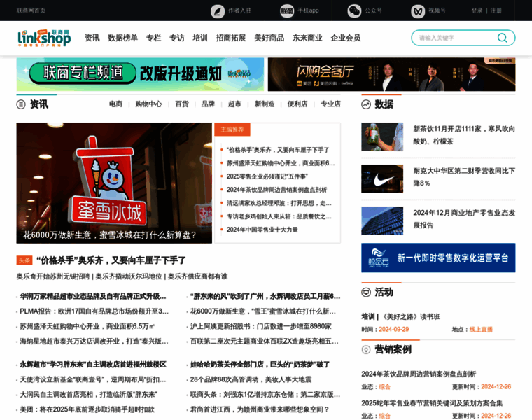Open the 数据榜单 navigation item
Viewport: 532px width, 420px height.
[122, 38]
